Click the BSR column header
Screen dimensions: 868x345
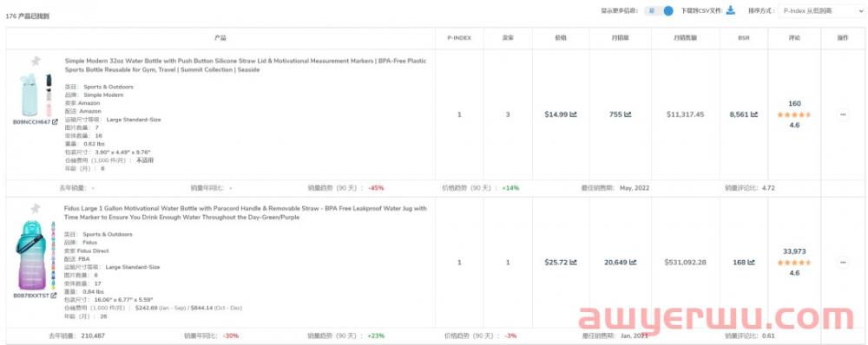[x=744, y=38]
